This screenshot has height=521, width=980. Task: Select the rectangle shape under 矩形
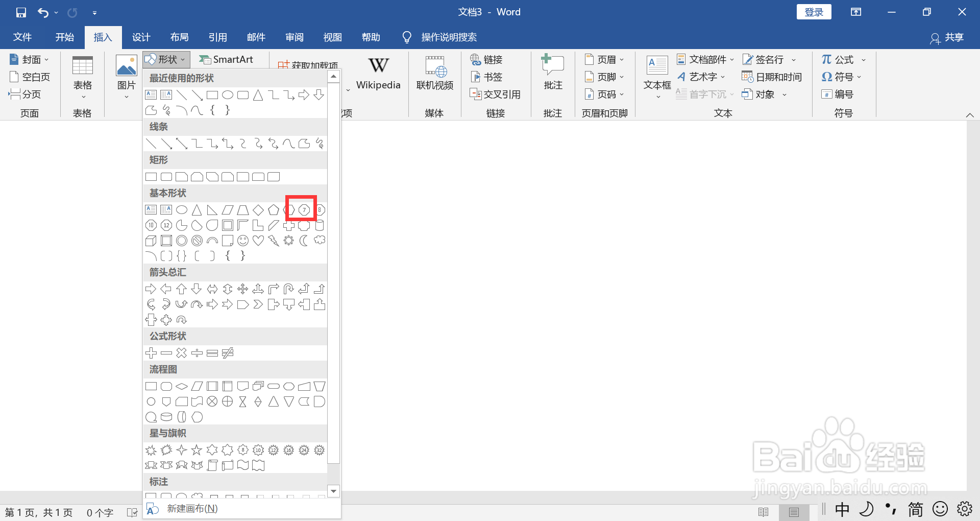(151, 177)
